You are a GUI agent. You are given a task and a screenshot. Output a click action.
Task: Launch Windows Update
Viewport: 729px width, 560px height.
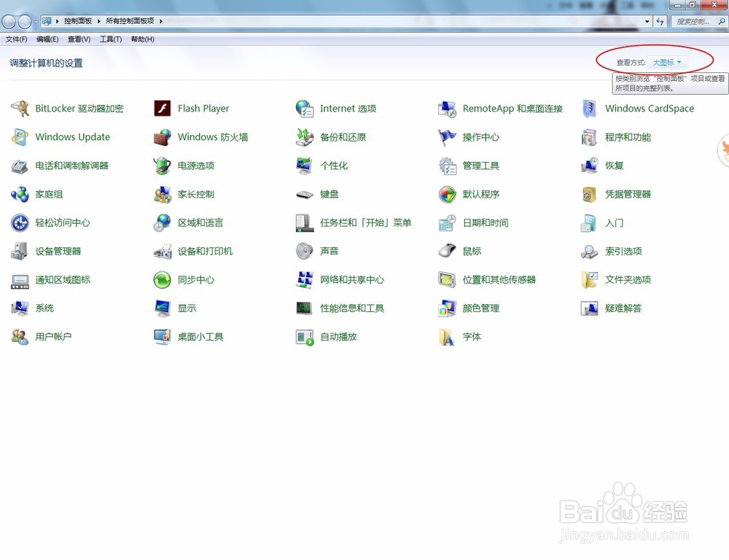(x=73, y=137)
